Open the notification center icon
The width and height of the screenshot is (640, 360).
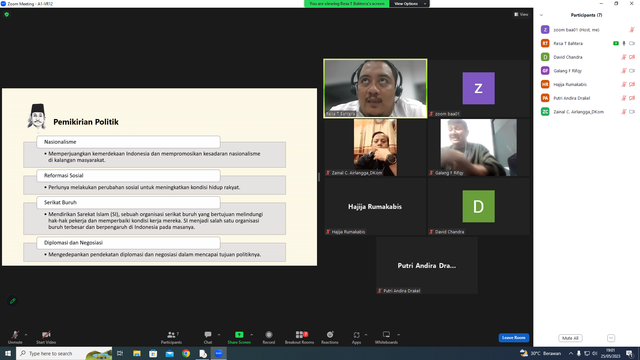(630, 353)
